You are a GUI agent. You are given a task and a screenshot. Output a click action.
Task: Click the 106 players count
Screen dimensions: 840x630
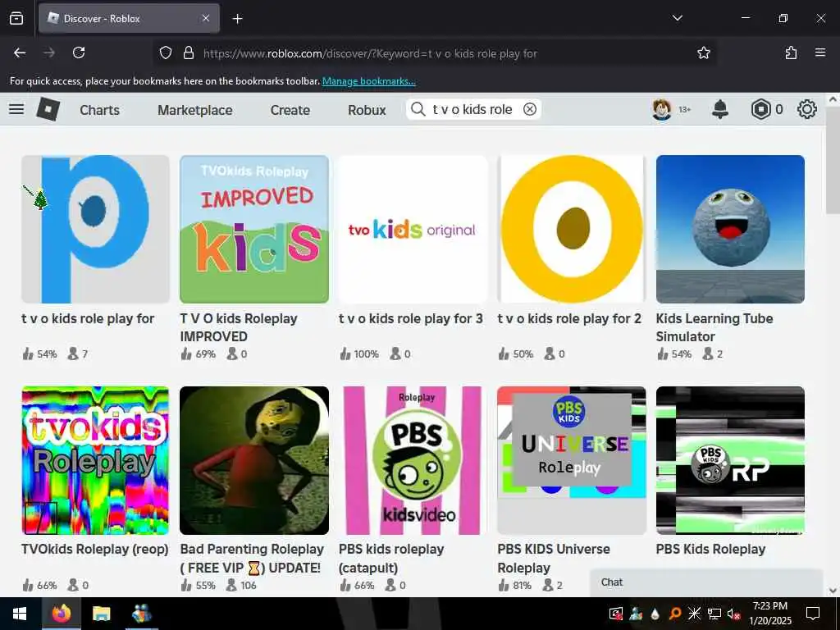(x=248, y=586)
